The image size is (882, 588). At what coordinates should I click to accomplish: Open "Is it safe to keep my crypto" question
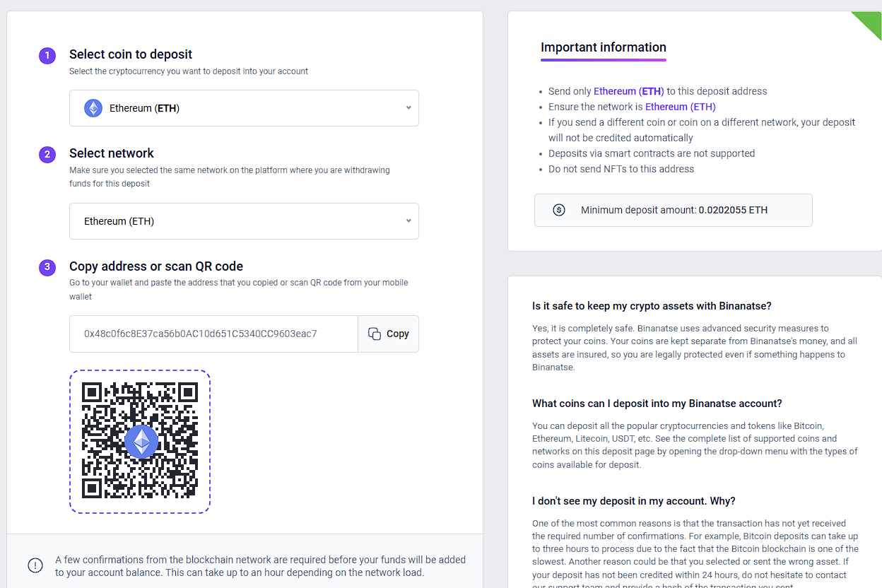click(x=652, y=306)
